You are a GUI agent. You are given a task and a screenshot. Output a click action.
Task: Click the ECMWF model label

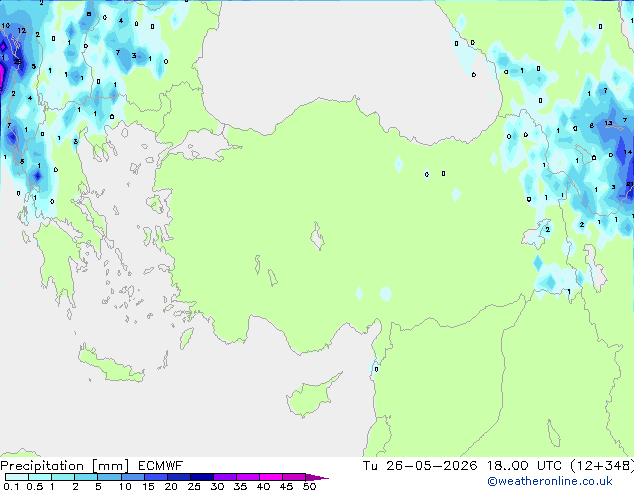161,466
